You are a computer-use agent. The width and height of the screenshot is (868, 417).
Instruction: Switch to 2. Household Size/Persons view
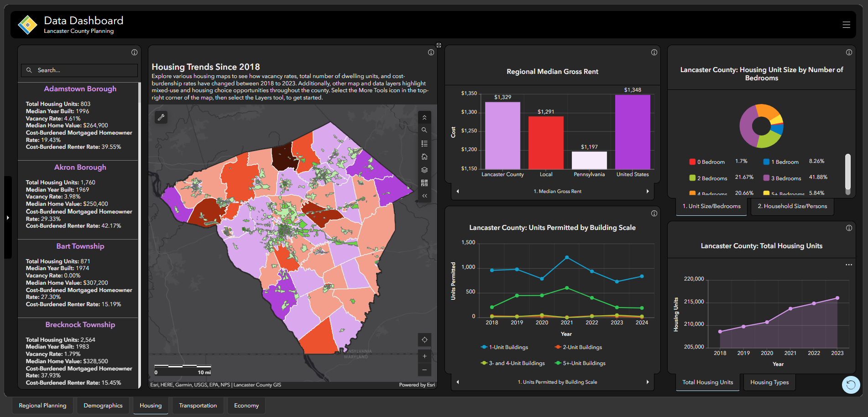(x=792, y=206)
